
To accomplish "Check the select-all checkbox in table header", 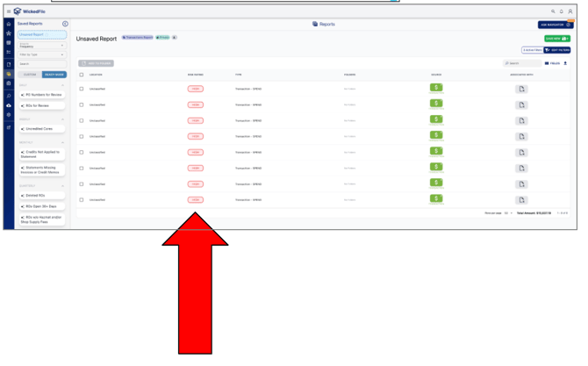I will [82, 75].
